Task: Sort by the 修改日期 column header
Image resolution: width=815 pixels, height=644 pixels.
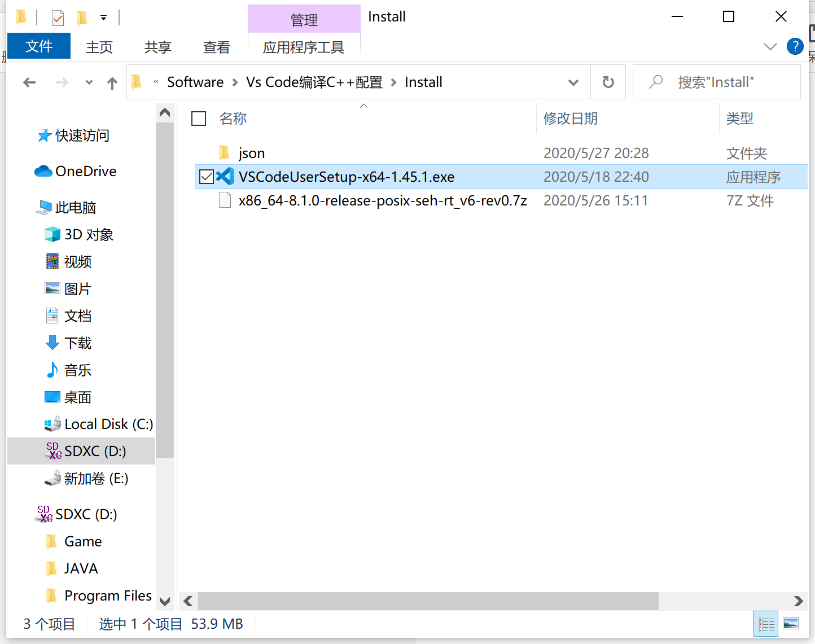Action: point(571,119)
